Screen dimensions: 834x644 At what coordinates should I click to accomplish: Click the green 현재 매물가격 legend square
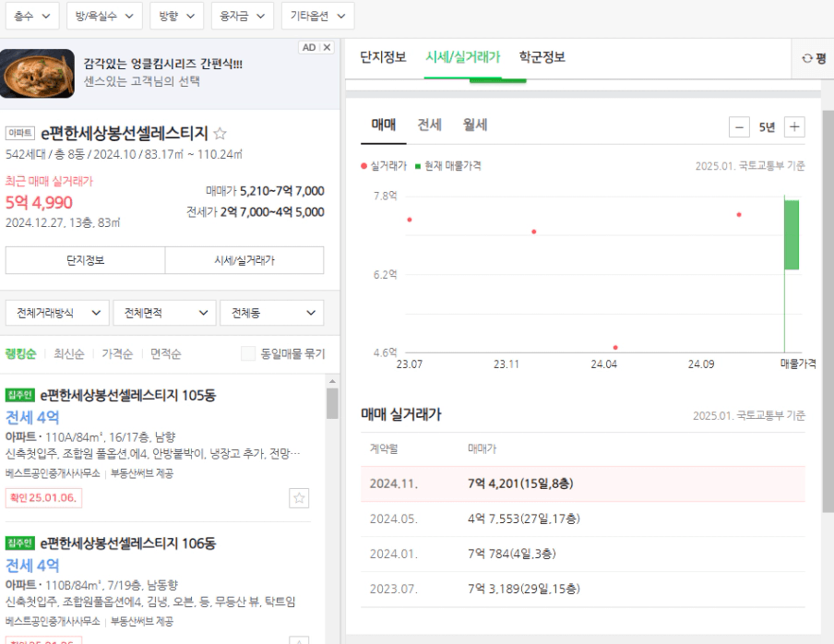click(418, 166)
